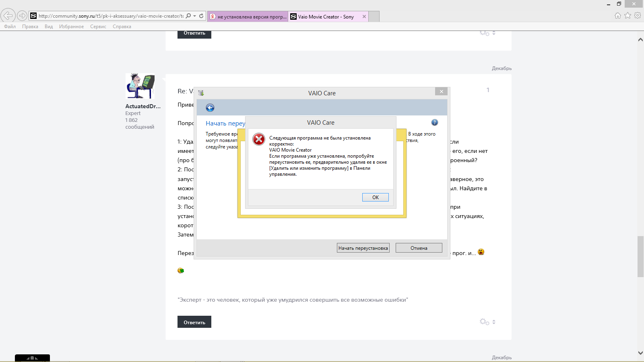Click the browser Back arrow button
Screen dimensions: 644x362
coord(8,16)
